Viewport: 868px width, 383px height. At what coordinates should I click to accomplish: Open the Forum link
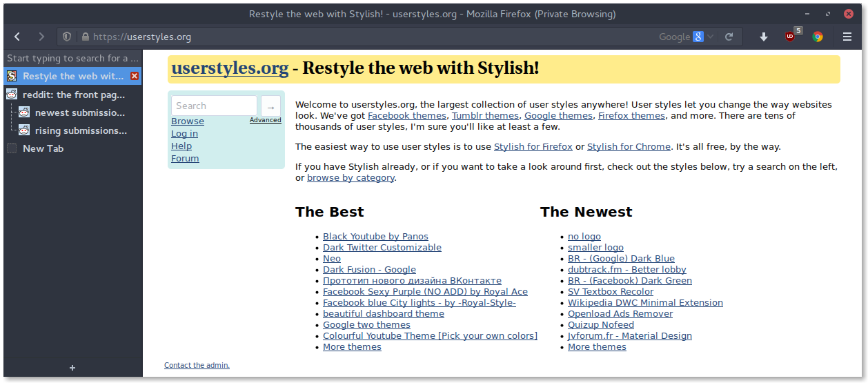(185, 158)
